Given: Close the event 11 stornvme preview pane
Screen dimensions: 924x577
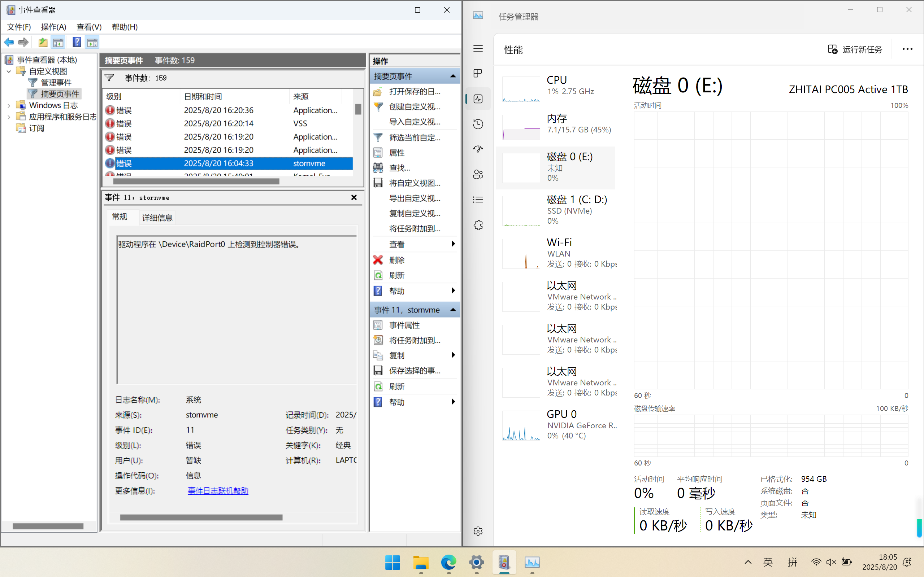Looking at the screenshot, I should tap(354, 197).
